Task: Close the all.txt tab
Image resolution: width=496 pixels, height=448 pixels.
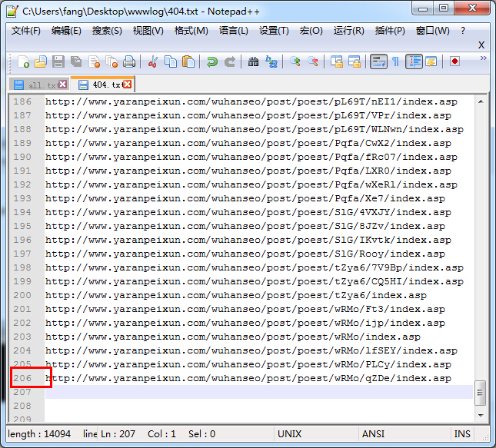Action: point(62,84)
